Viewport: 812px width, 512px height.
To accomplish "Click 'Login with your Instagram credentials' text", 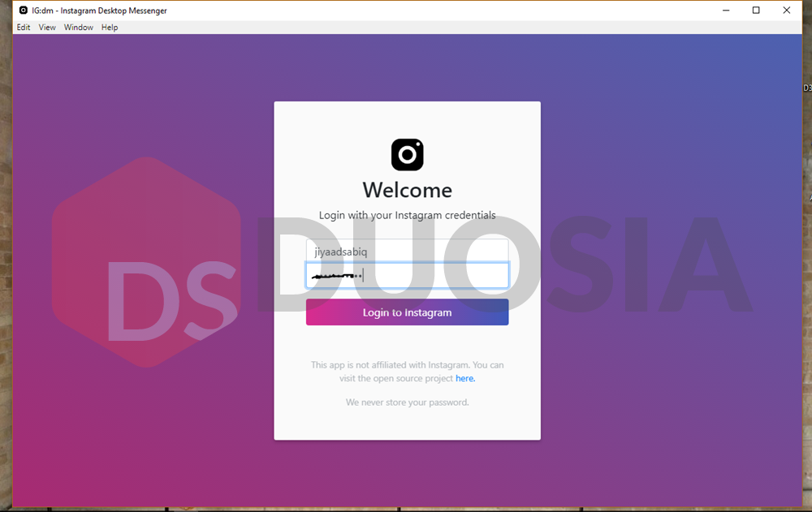I will click(407, 215).
